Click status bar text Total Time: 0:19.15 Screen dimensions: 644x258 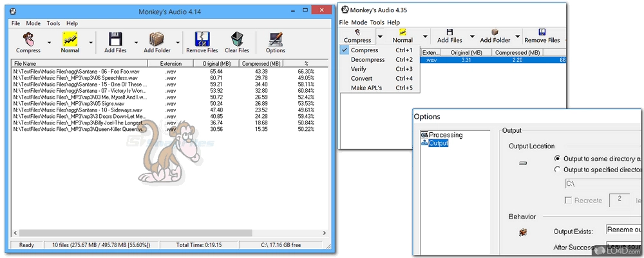[x=199, y=245]
